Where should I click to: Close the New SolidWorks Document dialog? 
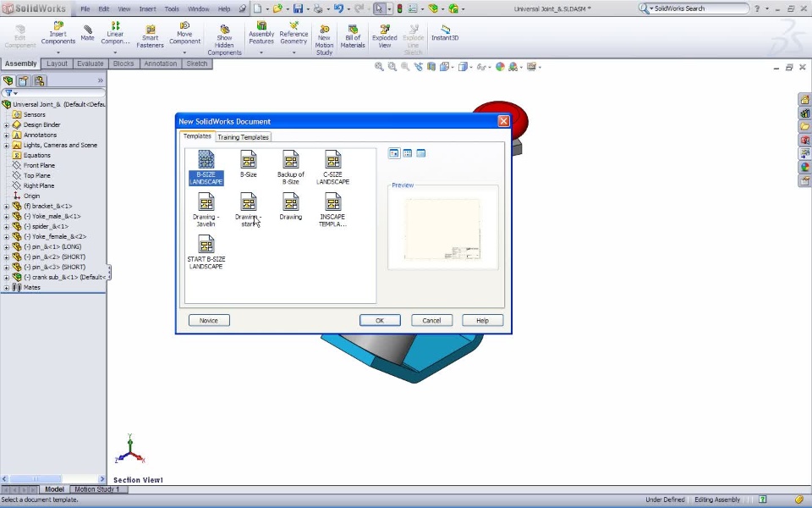(x=503, y=121)
